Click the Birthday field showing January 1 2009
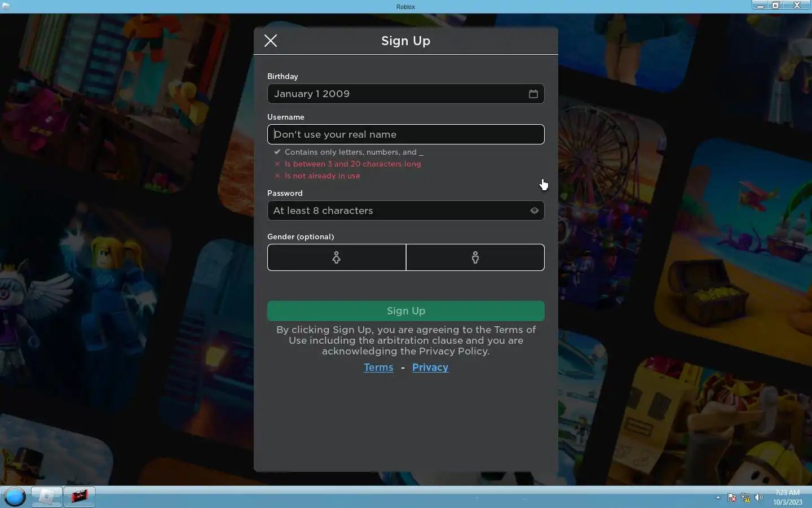This screenshot has width=812, height=508. pyautogui.click(x=406, y=94)
